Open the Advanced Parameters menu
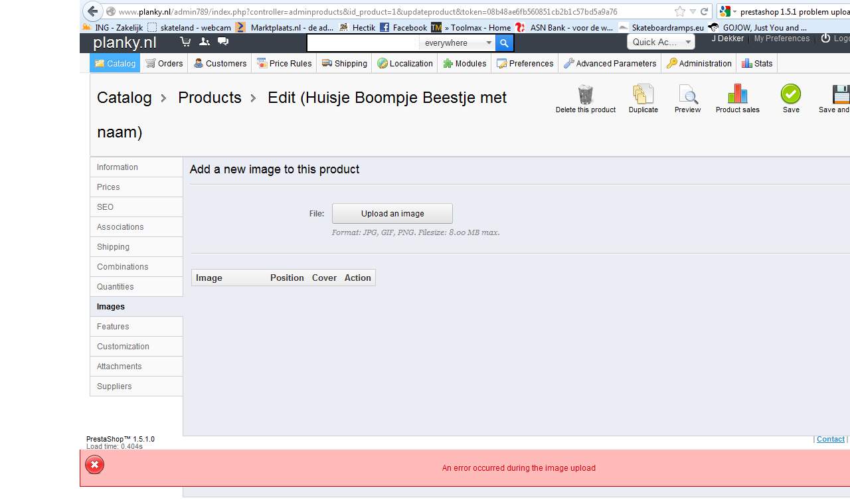Image resolution: width=850 pixels, height=504 pixels. 610,64
